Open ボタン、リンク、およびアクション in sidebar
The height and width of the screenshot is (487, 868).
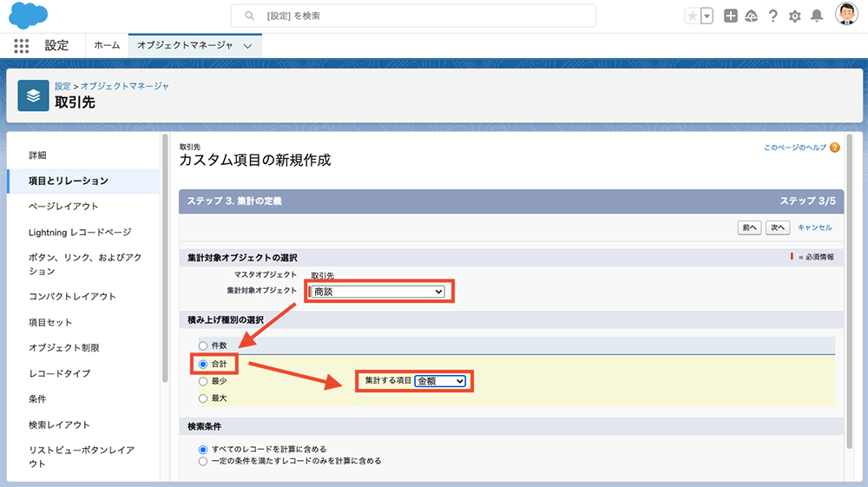[x=83, y=265]
